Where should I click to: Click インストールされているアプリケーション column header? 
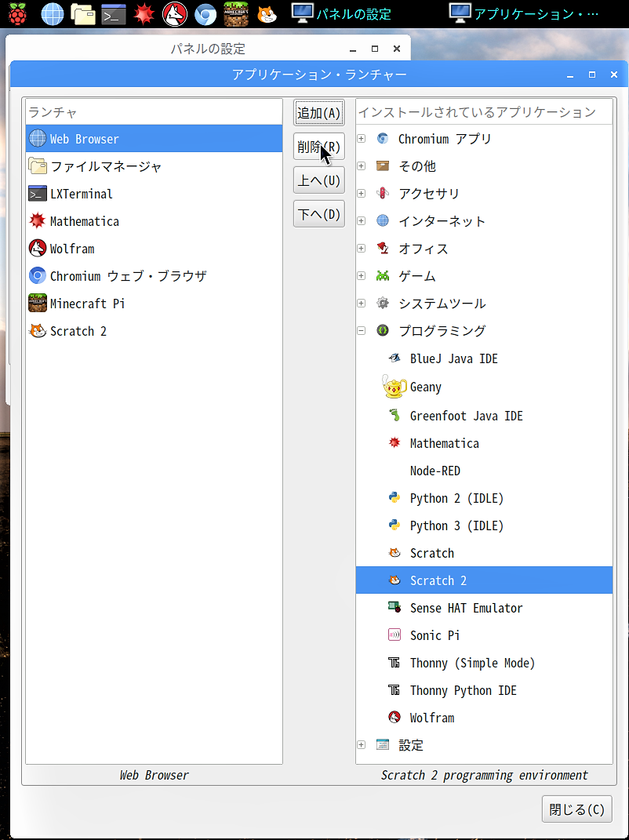pyautogui.click(x=485, y=112)
